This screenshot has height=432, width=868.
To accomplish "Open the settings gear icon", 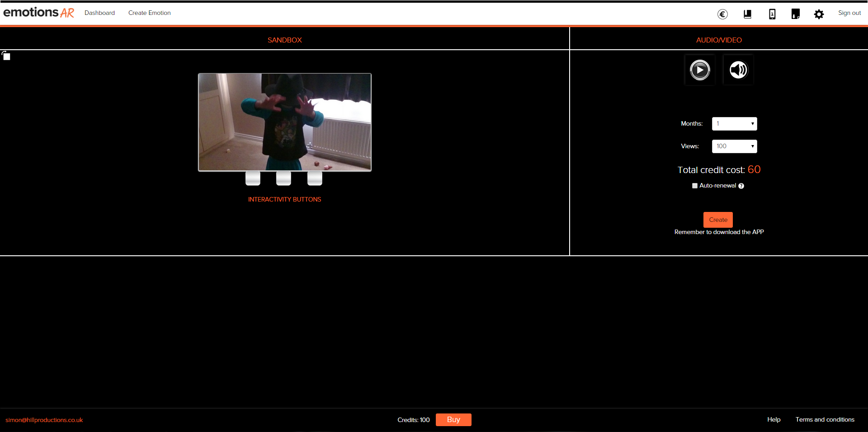I will [819, 14].
